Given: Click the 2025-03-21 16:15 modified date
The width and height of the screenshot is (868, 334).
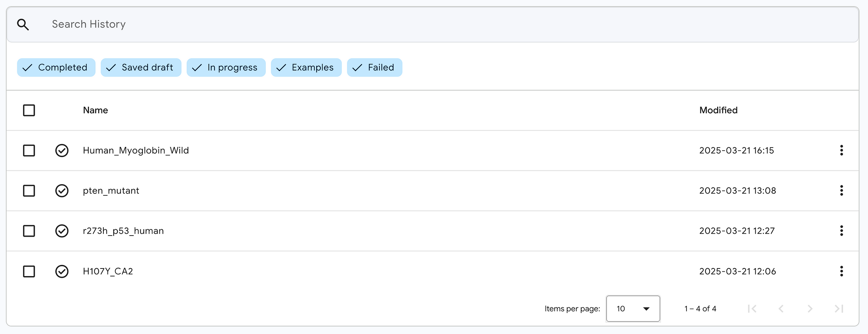Looking at the screenshot, I should pos(737,151).
